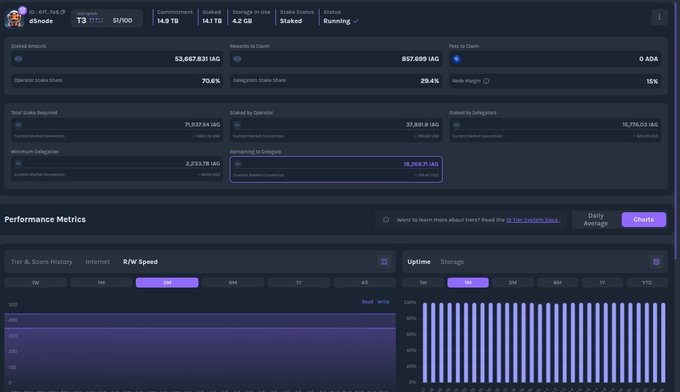
Task: Click the 15% node margin value
Action: tap(652, 82)
